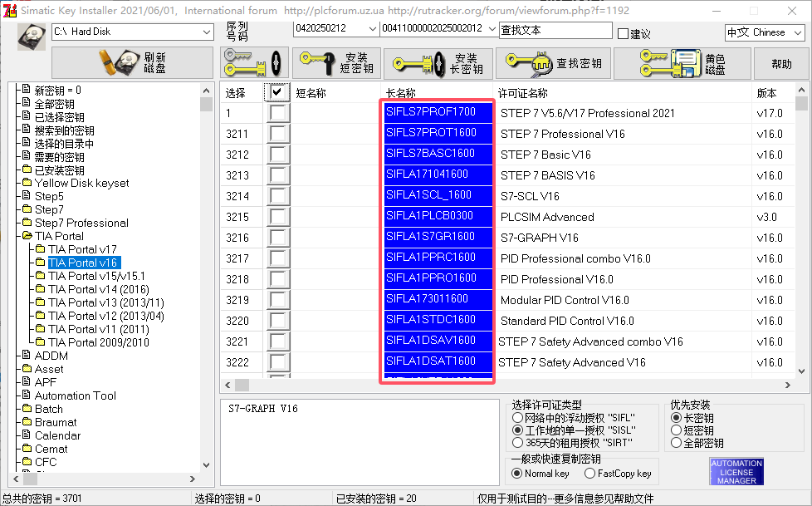
Task: Select the 全部密钥 tree item
Action: pyautogui.click(x=54, y=104)
